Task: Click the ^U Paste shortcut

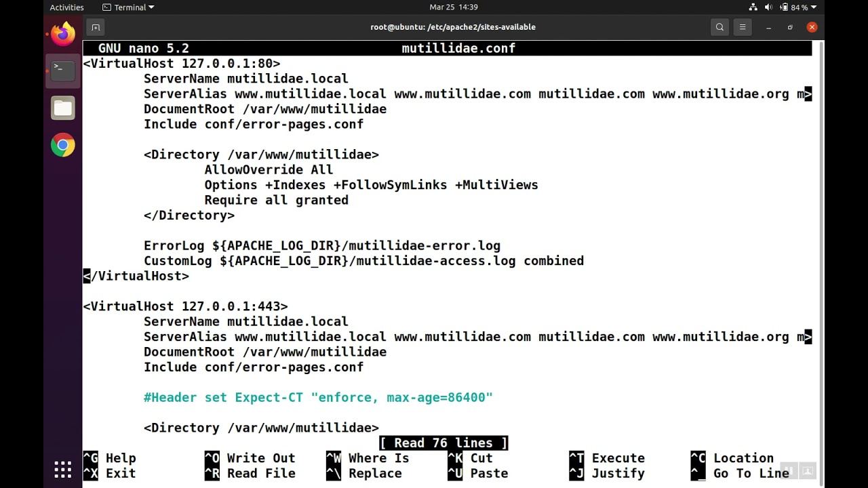Action: click(477, 473)
